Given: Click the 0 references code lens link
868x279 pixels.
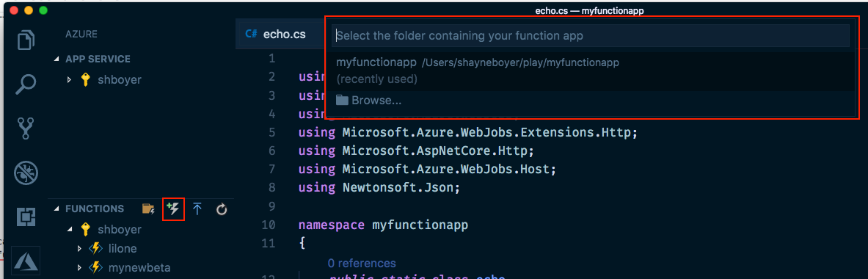Looking at the screenshot, I should [x=362, y=263].
